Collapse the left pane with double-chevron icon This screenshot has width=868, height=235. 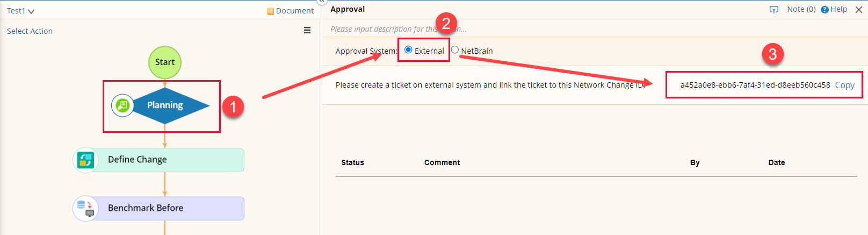click(322, 2)
